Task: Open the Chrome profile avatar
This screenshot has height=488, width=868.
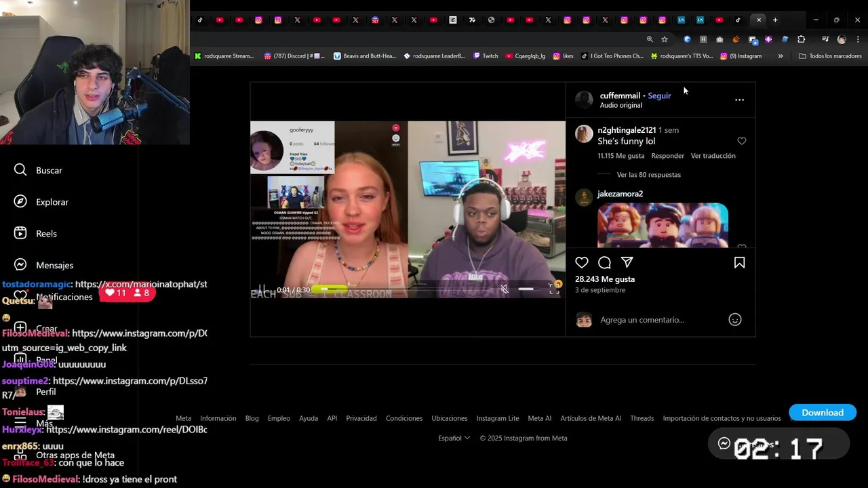Action: tap(842, 39)
